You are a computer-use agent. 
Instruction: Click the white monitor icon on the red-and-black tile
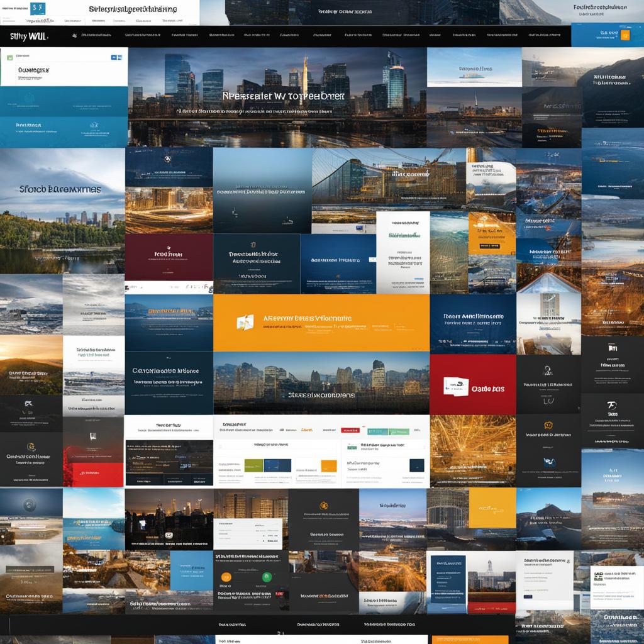tap(93, 436)
